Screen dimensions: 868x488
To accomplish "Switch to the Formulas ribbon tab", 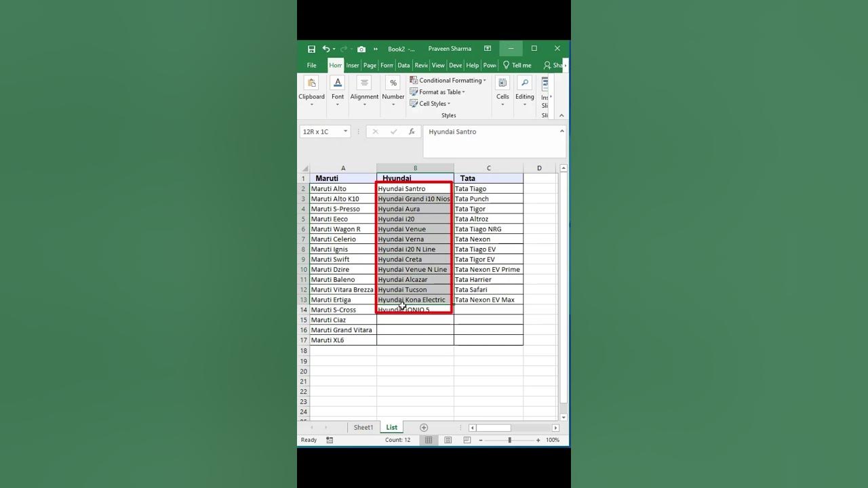I will click(387, 65).
